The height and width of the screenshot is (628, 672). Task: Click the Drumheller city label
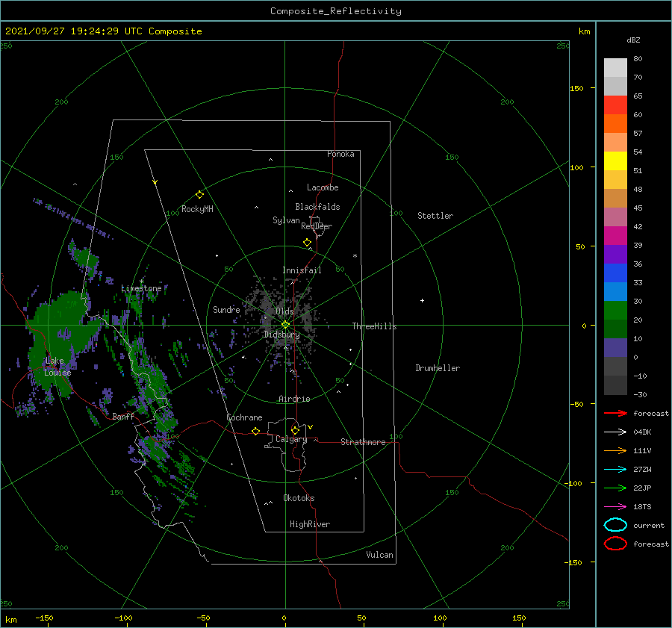[x=438, y=368]
